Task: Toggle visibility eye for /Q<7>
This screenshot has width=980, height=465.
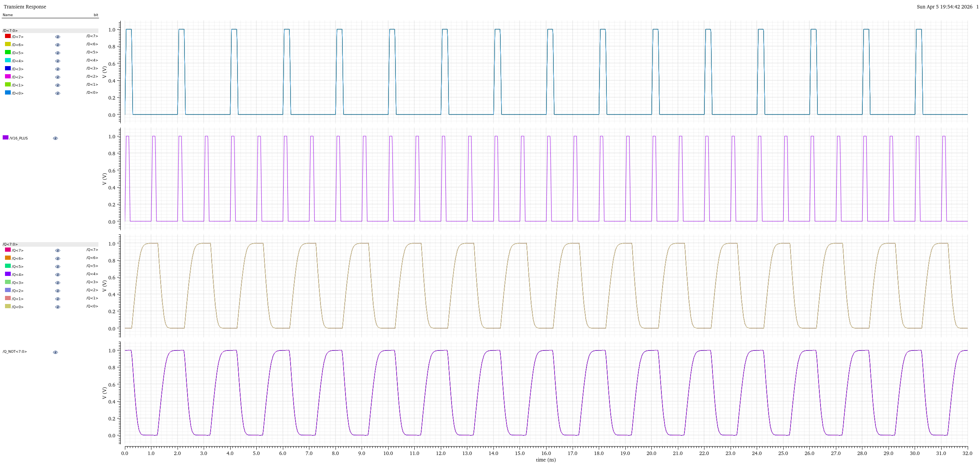Action: point(58,251)
